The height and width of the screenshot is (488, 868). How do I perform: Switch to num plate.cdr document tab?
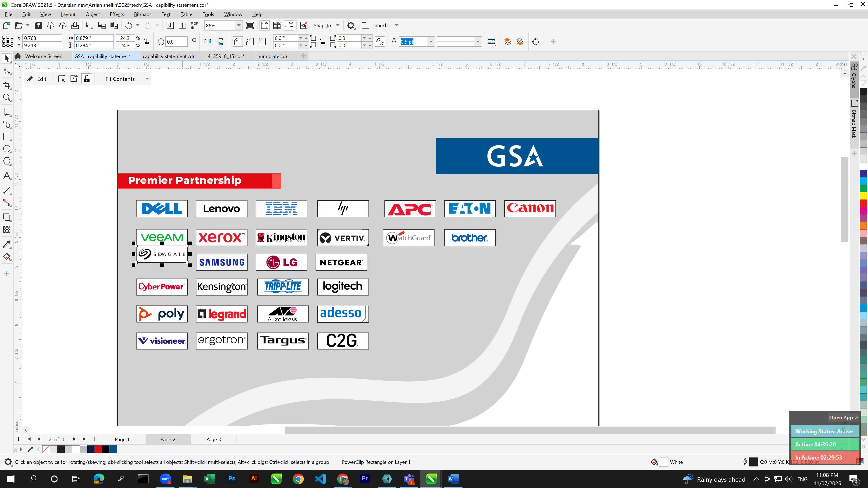272,56
